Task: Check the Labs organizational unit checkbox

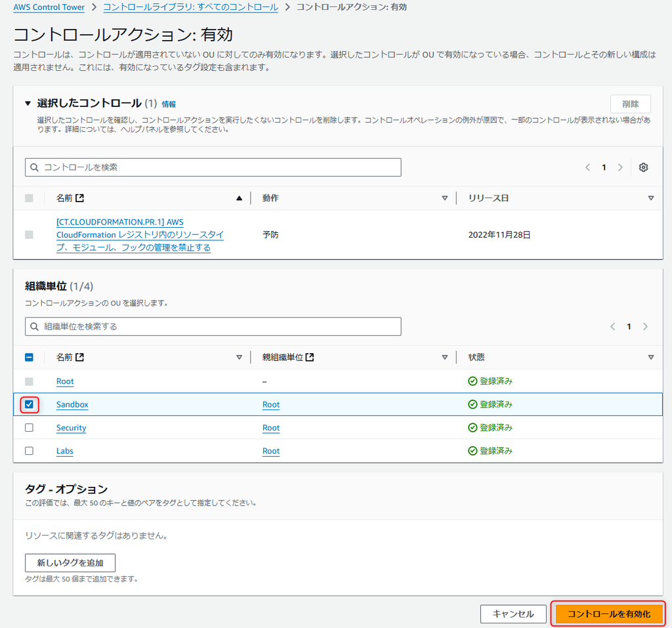Action: [29, 451]
